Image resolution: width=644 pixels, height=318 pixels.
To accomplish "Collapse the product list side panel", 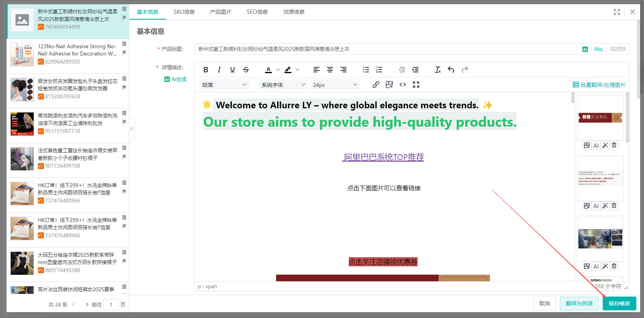I will click(132, 129).
